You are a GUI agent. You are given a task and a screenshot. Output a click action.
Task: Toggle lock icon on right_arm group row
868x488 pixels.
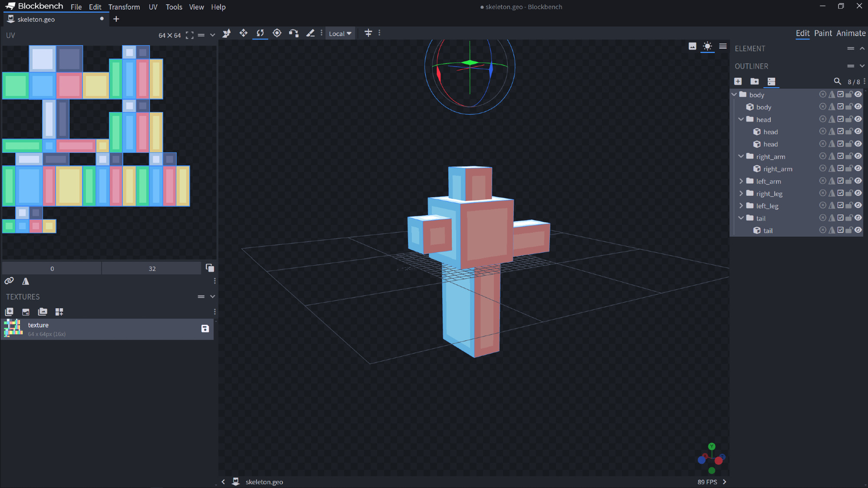click(x=849, y=156)
